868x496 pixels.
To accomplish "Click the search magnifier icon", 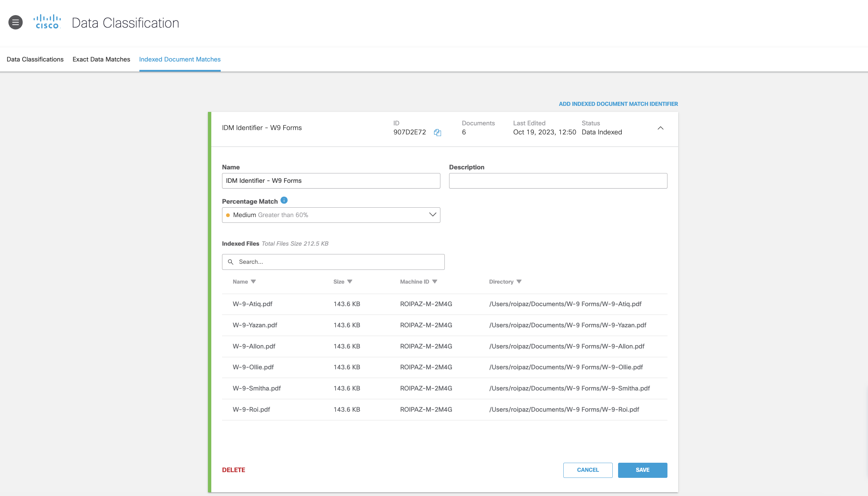I will coord(230,262).
